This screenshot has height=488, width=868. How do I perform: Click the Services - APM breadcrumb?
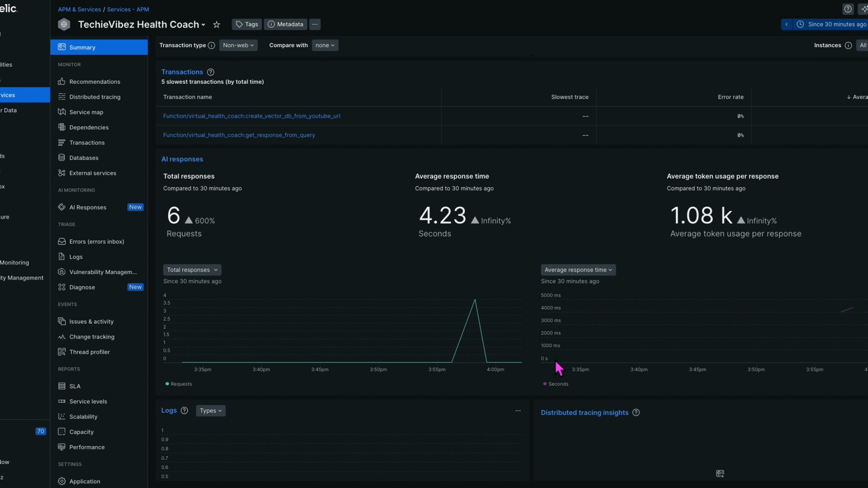coord(128,9)
